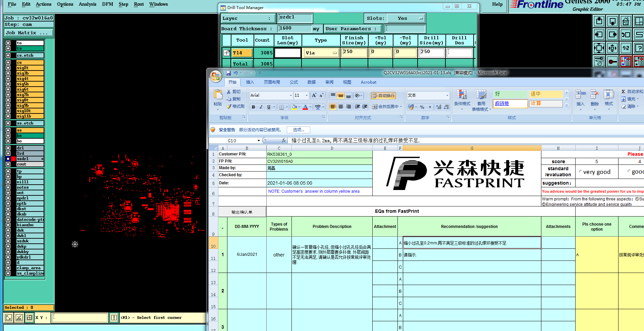Open the DFM menu in Genesis
Image resolution: width=644 pixels, height=331 pixels.
(x=108, y=4)
